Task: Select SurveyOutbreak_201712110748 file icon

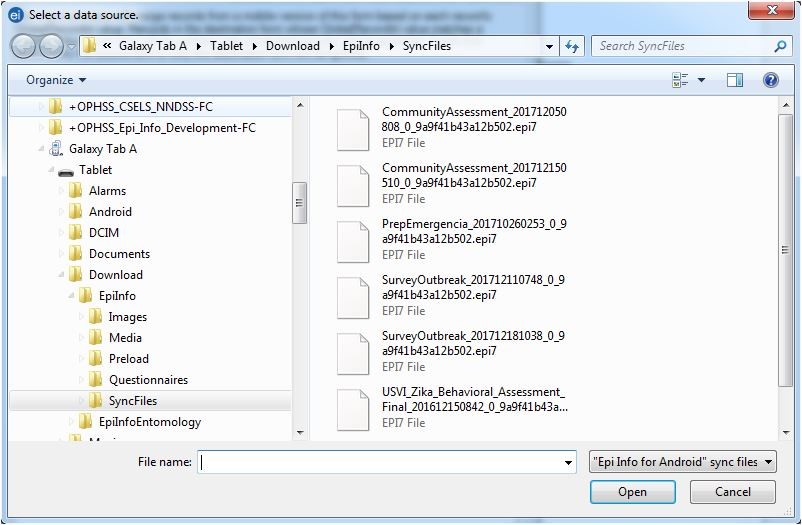Action: (353, 298)
